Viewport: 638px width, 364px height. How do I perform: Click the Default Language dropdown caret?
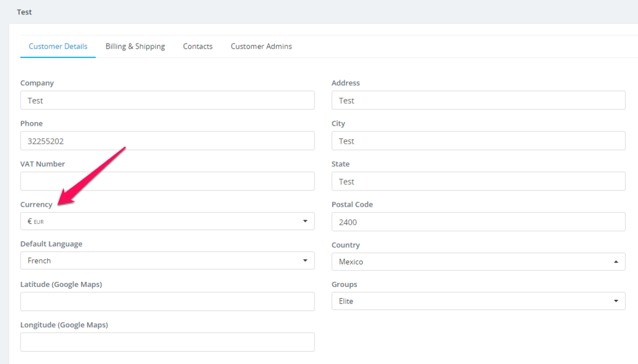[305, 261]
